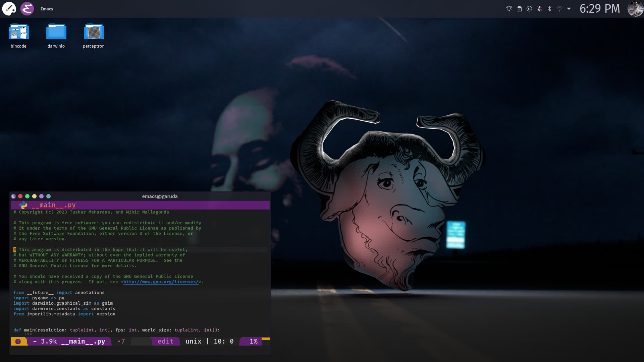The image size is (644, 362).
Task: Click the 'MERCHANTABILITY or FITNESS' comment line
Action: (x=98, y=260)
